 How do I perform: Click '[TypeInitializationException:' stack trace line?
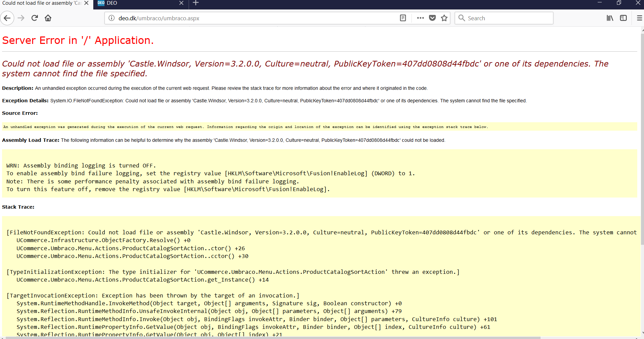tap(233, 272)
